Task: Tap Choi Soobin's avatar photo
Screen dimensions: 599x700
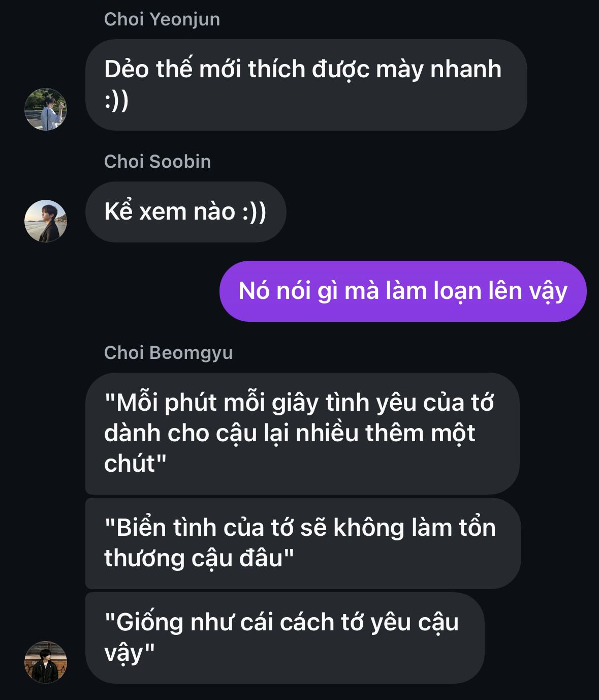Action: click(x=46, y=221)
